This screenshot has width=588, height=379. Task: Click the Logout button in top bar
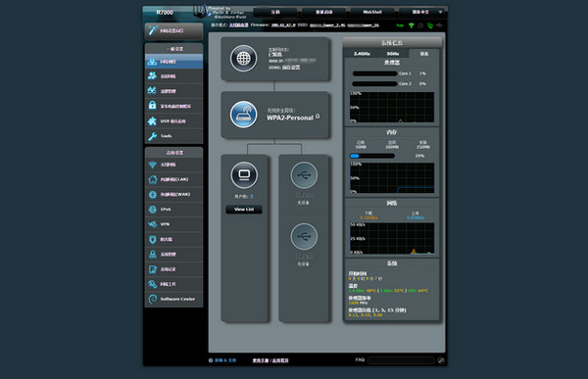click(275, 12)
